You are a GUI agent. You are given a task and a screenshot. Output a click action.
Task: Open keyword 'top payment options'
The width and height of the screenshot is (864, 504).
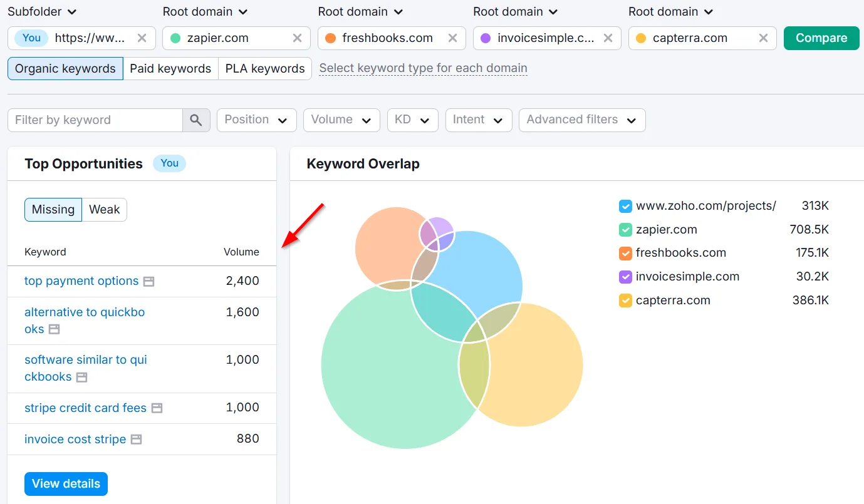tap(81, 281)
